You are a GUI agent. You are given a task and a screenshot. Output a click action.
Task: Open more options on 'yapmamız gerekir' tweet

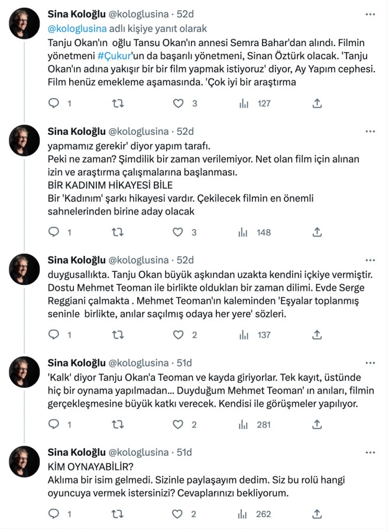tap(370, 131)
